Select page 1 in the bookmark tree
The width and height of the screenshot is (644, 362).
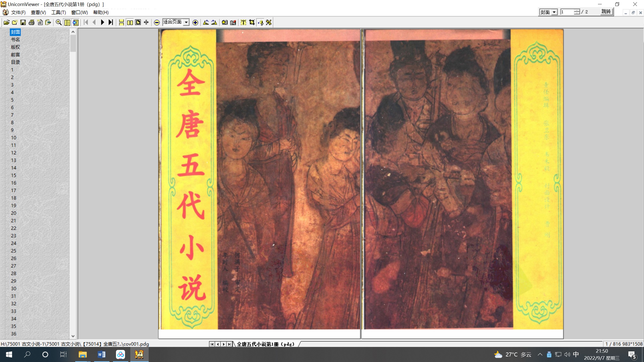12,70
